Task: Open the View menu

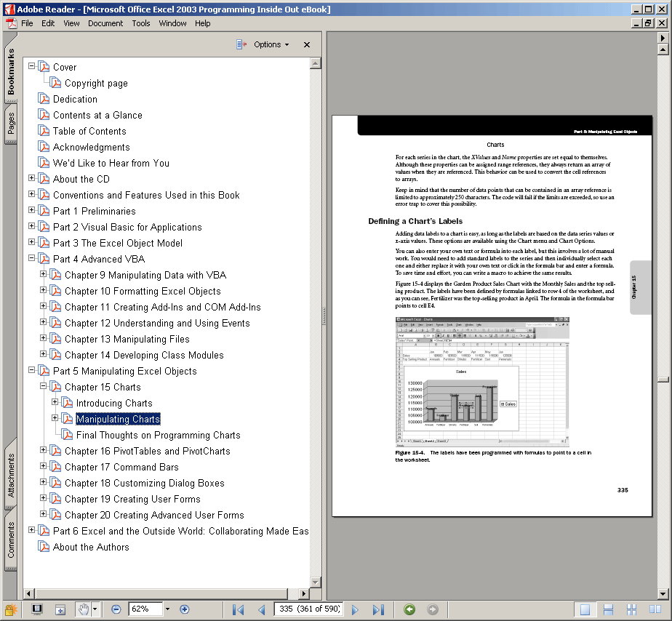Action: click(x=71, y=23)
